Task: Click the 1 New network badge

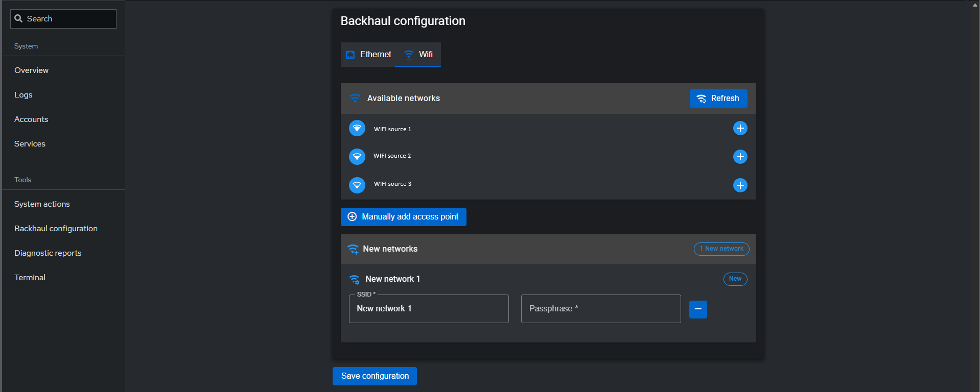Action: click(721, 249)
